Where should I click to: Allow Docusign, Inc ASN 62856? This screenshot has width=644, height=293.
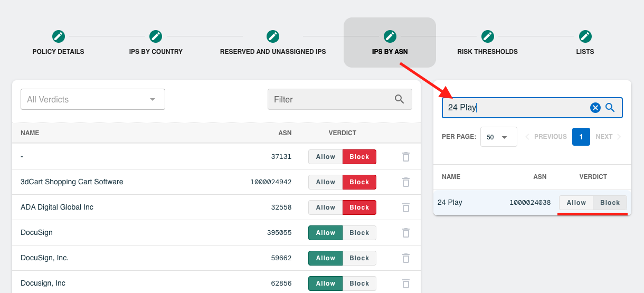tap(326, 283)
